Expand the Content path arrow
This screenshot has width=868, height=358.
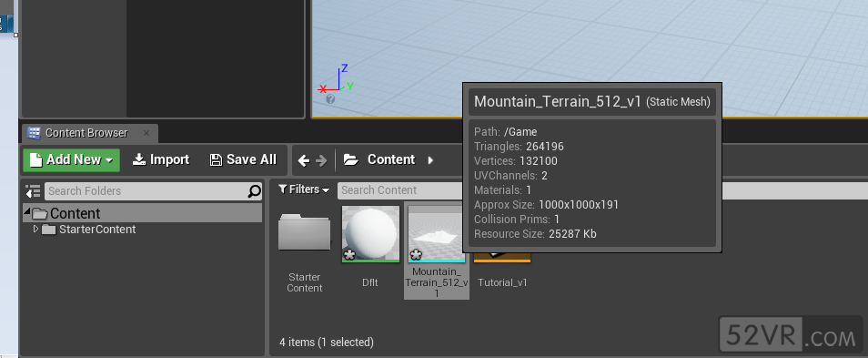(x=430, y=160)
